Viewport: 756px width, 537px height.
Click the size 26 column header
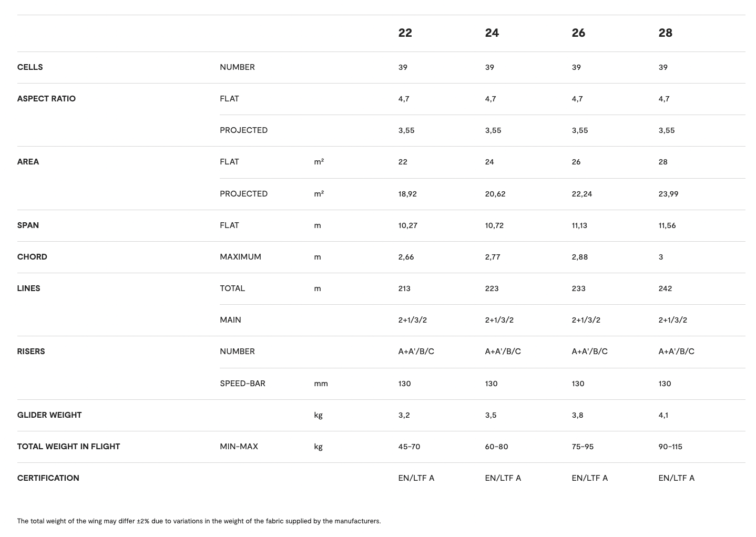[578, 33]
